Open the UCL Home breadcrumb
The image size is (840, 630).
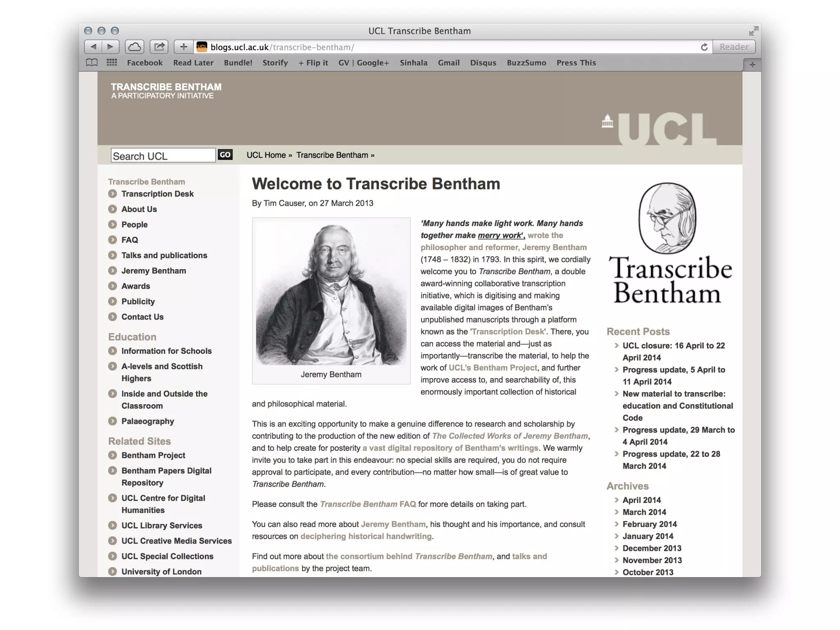point(266,155)
